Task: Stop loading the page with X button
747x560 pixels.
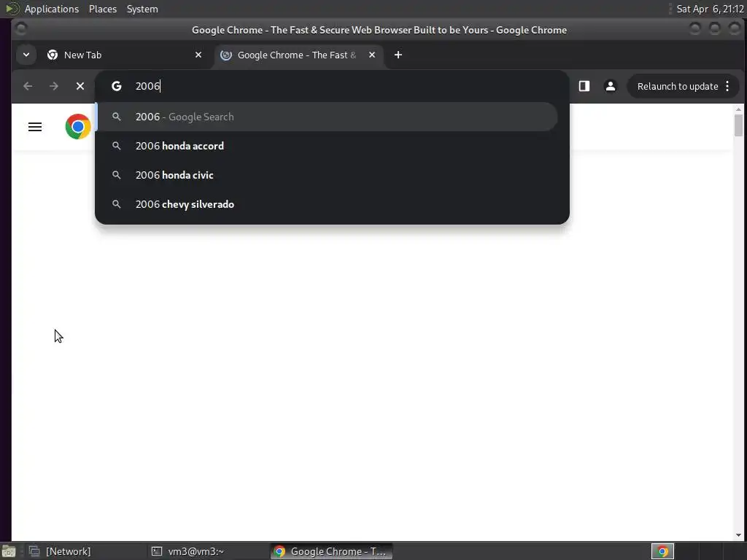Action: coord(80,86)
